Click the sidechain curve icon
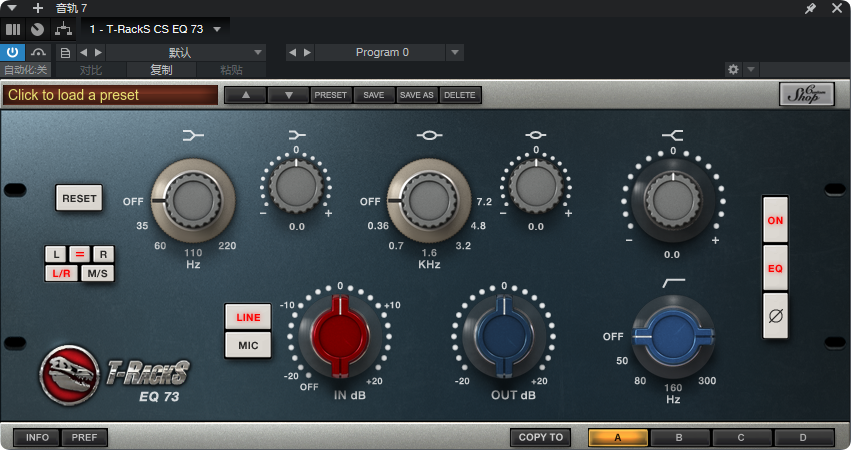Image resolution: width=851 pixels, height=450 pixels. pyautogui.click(x=38, y=53)
